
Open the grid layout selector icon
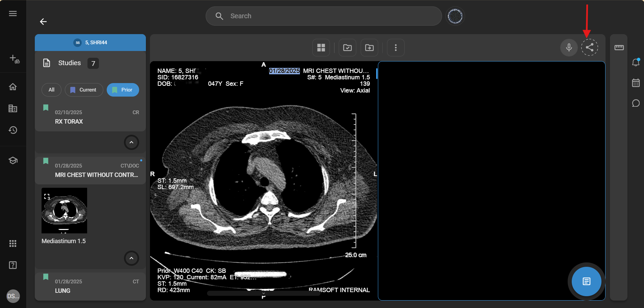click(321, 48)
